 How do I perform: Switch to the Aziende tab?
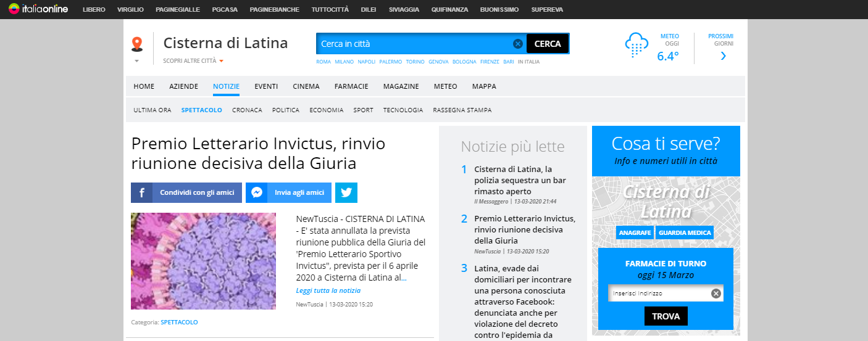tap(184, 86)
